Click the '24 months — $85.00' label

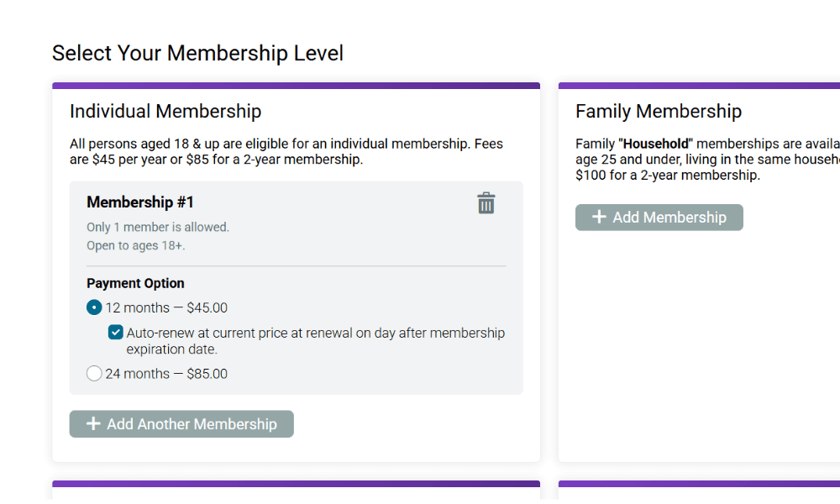(166, 374)
